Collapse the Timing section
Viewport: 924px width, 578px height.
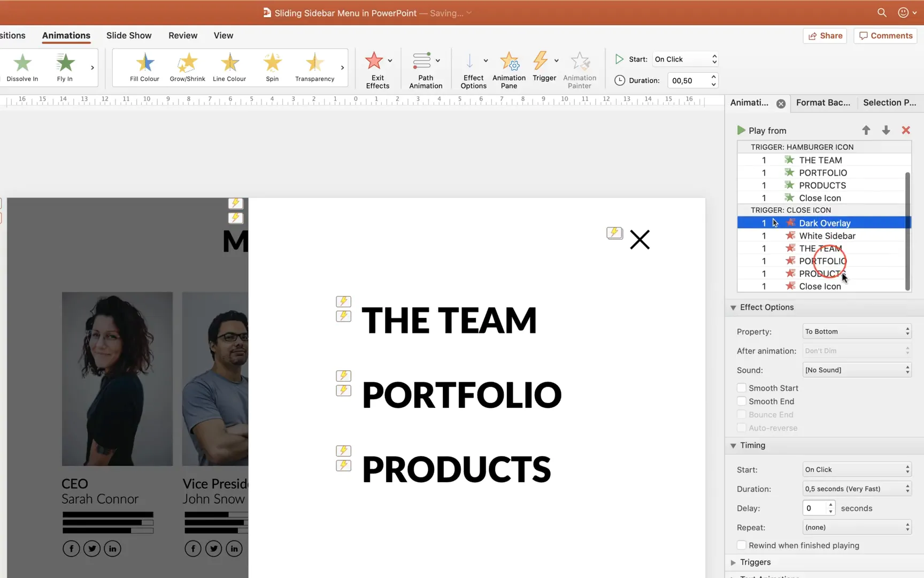click(x=733, y=445)
